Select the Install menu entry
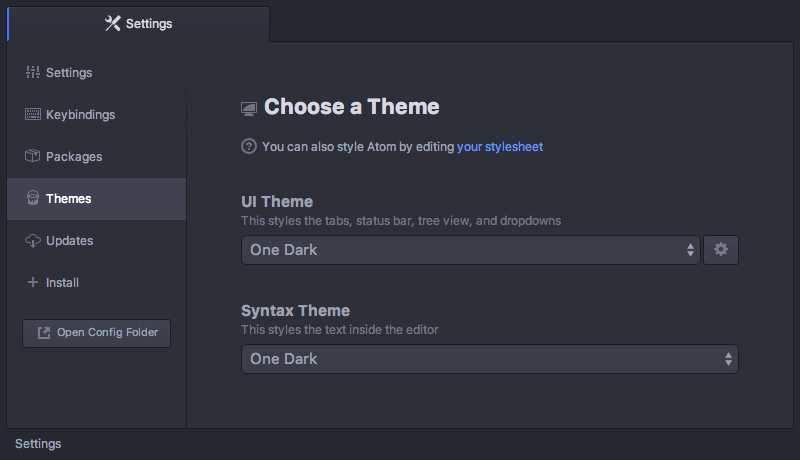800x460 pixels. [x=62, y=283]
